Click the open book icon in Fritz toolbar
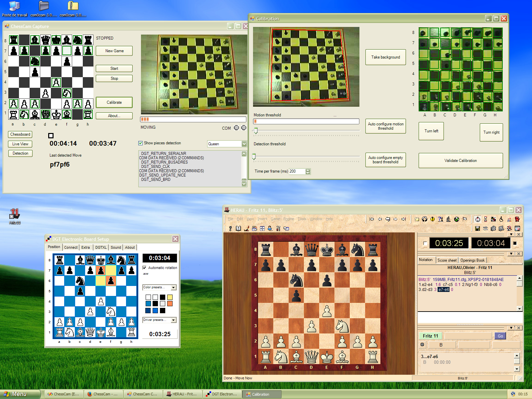Viewport: 532px width, 399px height. [x=238, y=228]
